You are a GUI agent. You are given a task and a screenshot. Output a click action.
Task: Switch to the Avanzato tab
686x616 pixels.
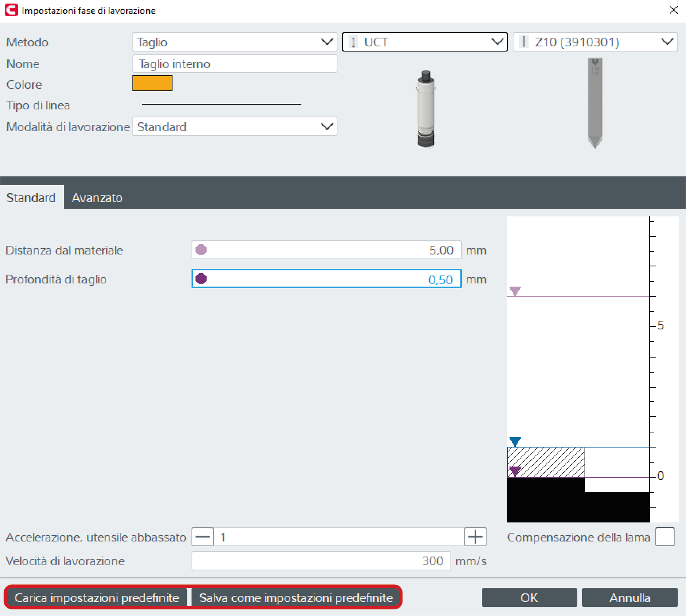tap(97, 197)
